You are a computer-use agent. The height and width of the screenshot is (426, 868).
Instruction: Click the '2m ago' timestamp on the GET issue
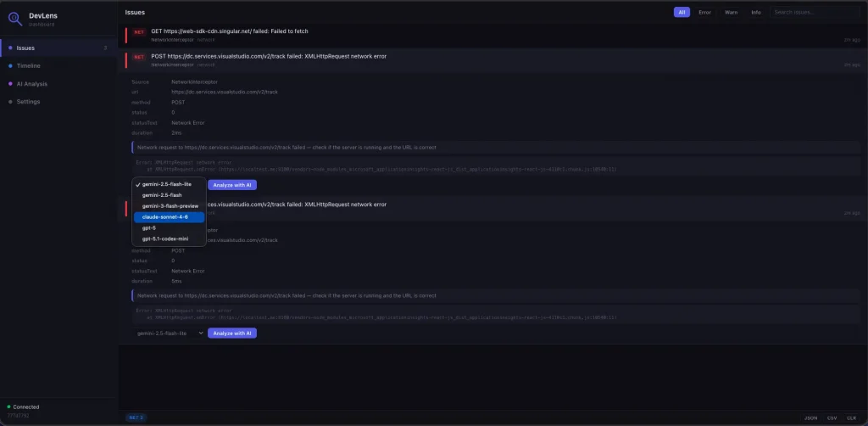tap(852, 40)
